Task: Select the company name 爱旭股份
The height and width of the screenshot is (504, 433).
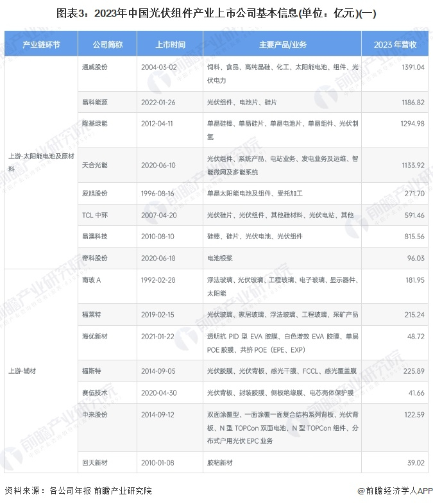Action: pyautogui.click(x=95, y=194)
